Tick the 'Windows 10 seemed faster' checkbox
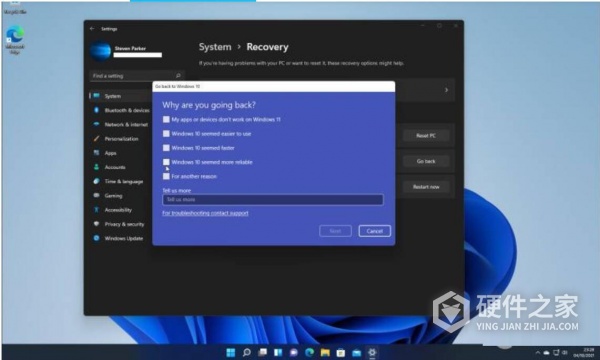Viewport: 600px width, 360px height. click(x=166, y=148)
